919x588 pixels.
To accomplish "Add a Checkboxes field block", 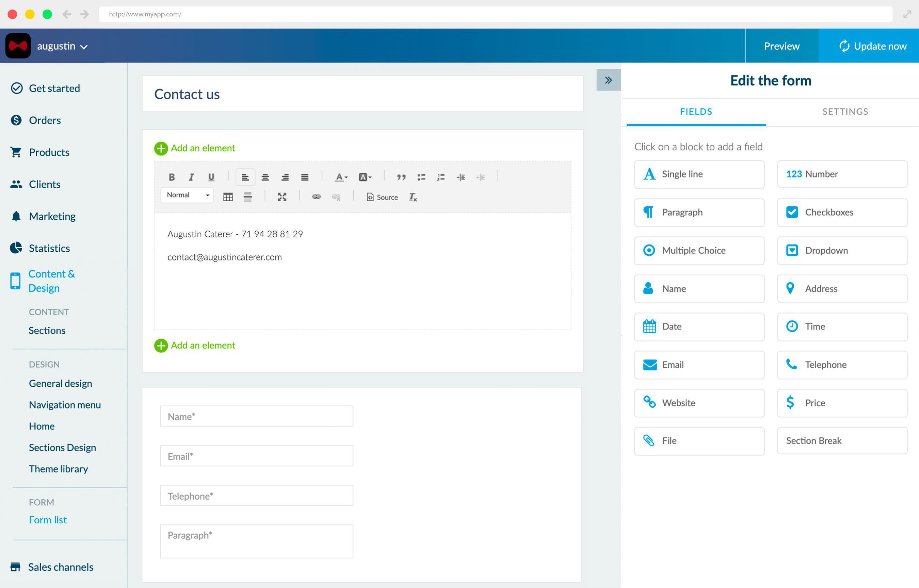I will pos(842,212).
